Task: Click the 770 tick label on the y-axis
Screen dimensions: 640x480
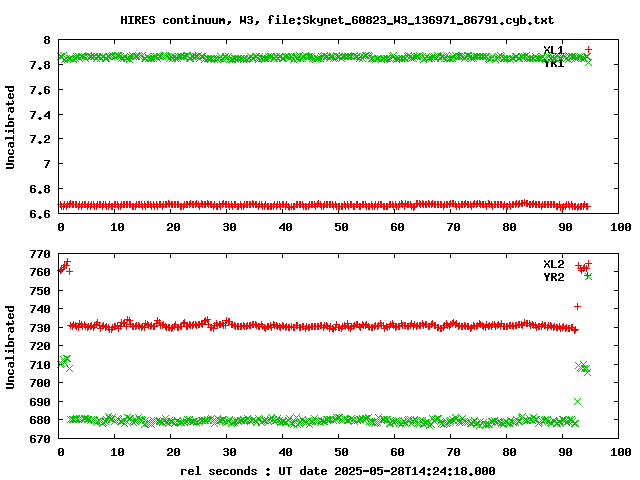Action: click(x=40, y=254)
